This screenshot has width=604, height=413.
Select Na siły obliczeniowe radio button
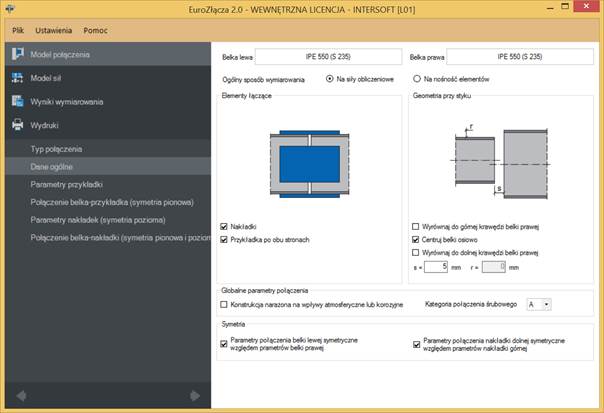tap(330, 79)
